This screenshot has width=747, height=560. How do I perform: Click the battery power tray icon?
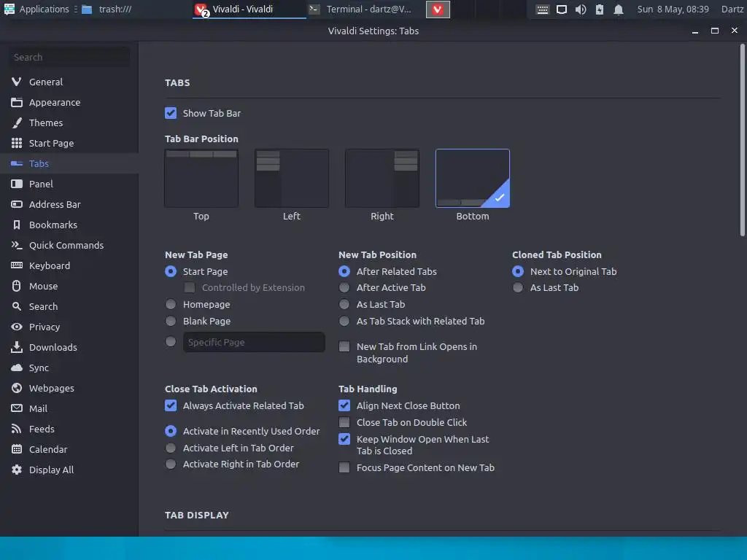click(600, 9)
